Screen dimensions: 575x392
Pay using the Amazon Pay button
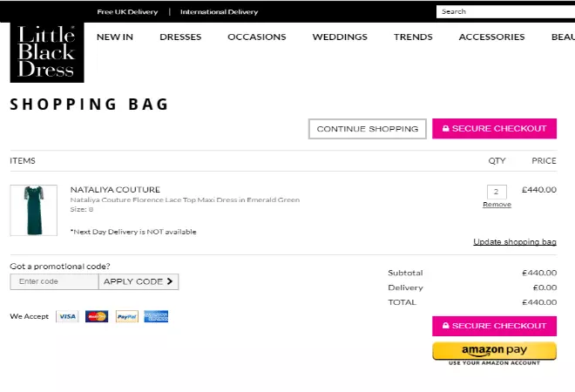click(494, 351)
